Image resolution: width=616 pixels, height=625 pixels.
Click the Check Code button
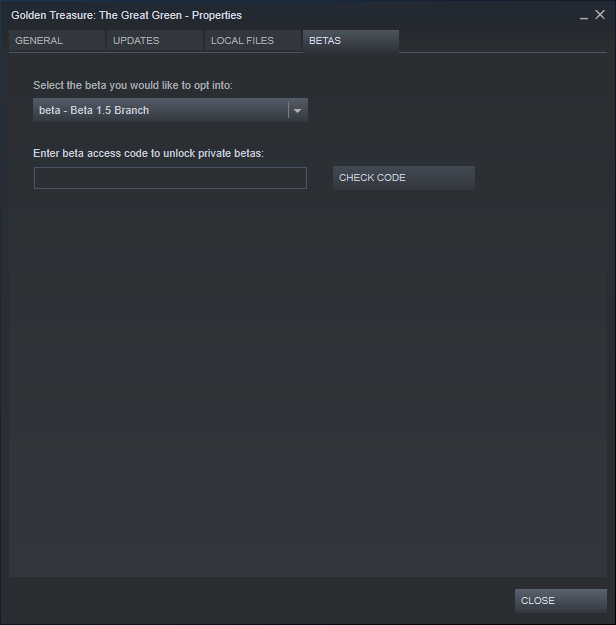(x=404, y=178)
